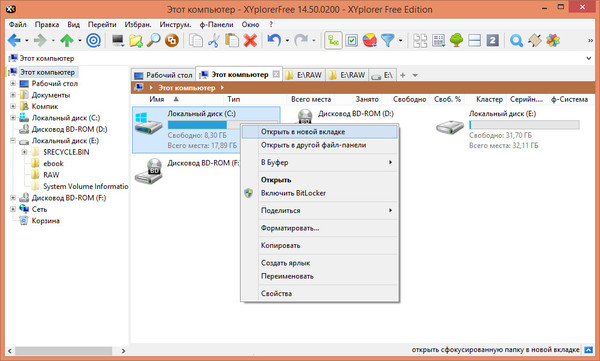Open the Файл menu
The image size is (600, 361).
click(x=18, y=25)
